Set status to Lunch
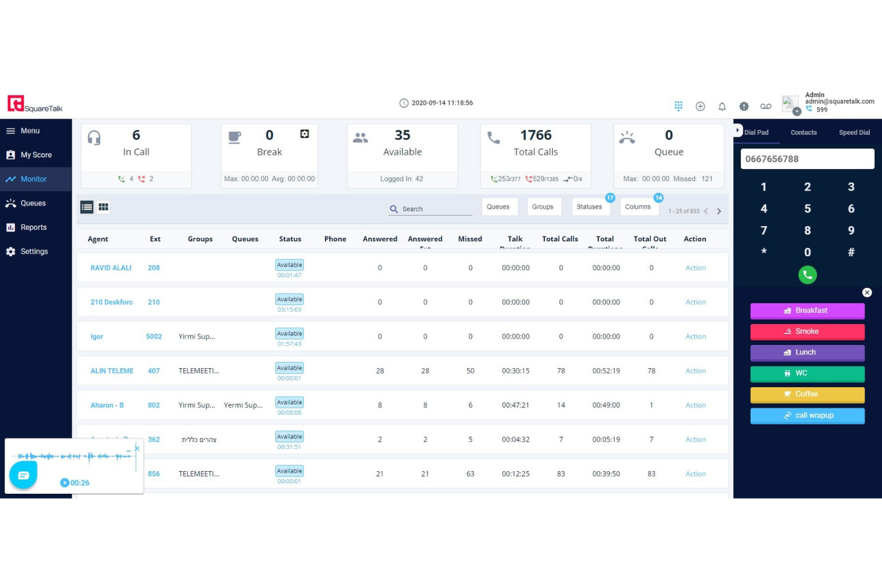This screenshot has width=882, height=588. [x=807, y=352]
